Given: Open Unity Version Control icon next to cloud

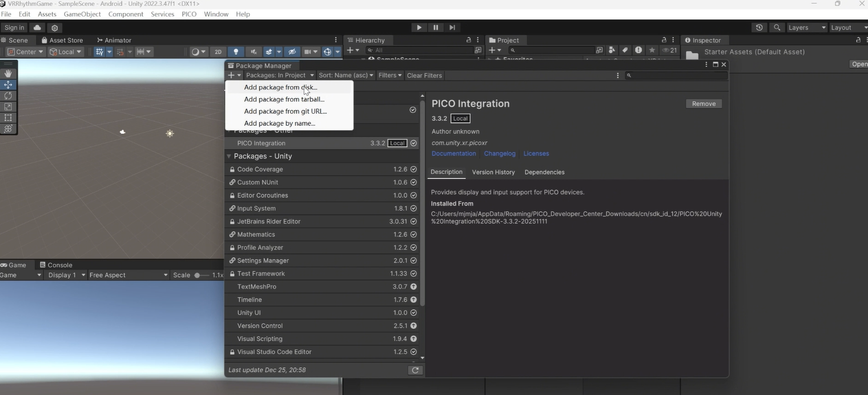Looking at the screenshot, I should coord(55,27).
